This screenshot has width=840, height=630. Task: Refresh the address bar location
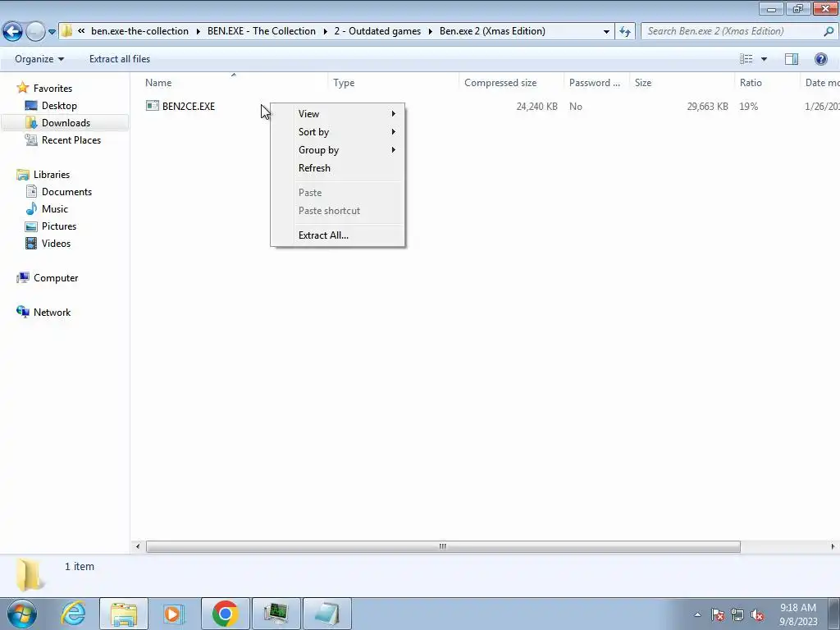point(624,32)
